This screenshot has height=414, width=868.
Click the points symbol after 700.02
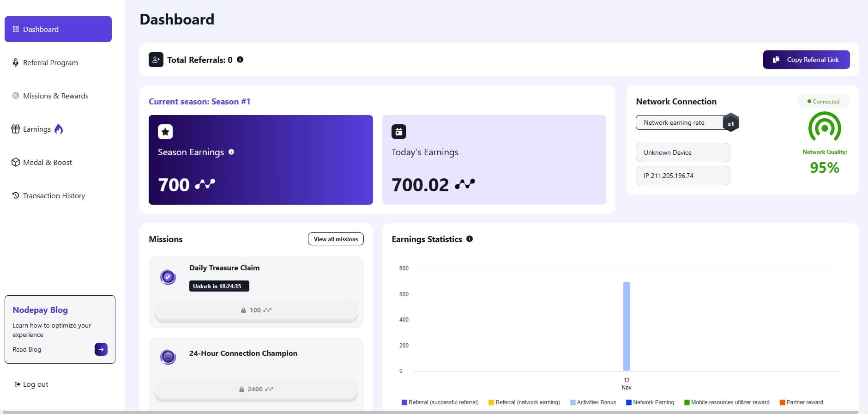pos(465,184)
